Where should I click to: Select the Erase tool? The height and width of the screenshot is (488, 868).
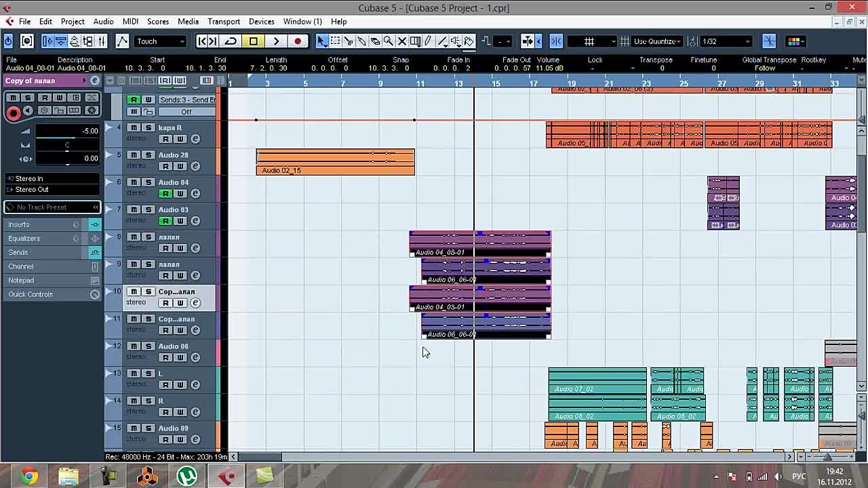coord(375,41)
